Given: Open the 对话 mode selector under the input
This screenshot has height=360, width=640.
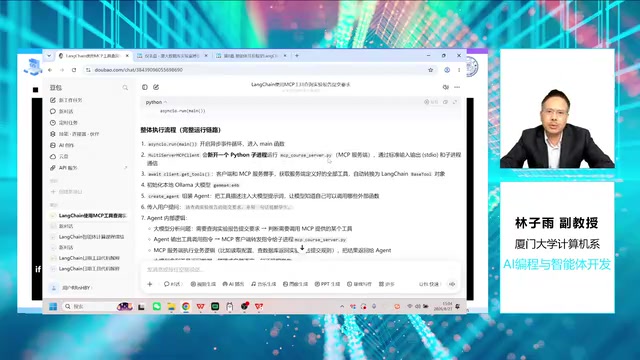Looking at the screenshot, I should click(173, 284).
